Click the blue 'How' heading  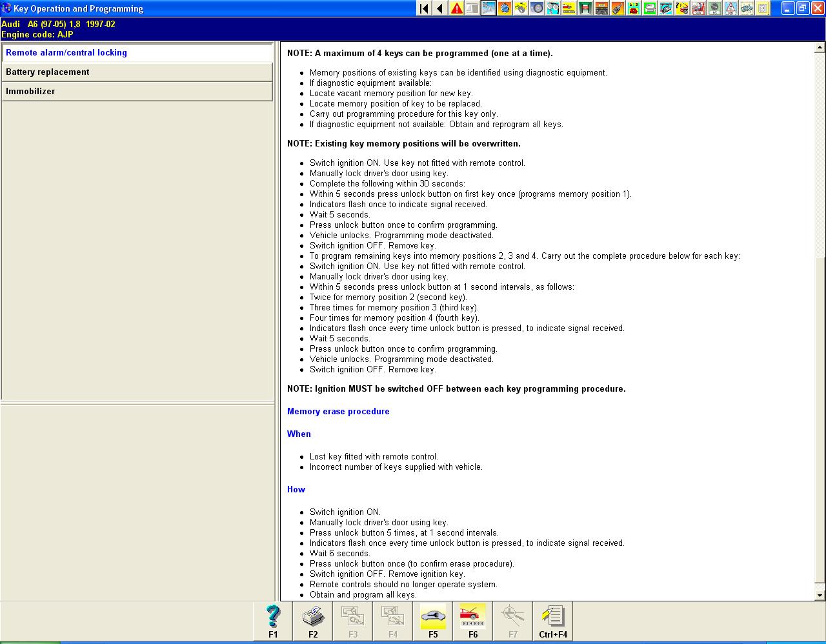(296, 490)
